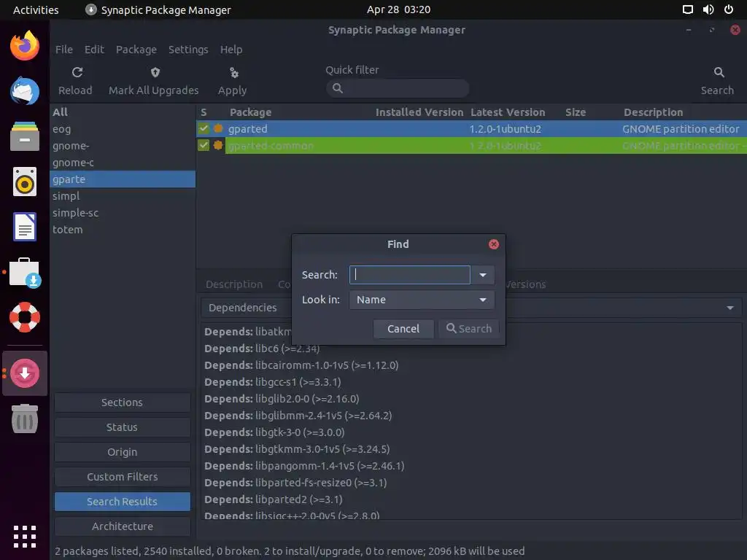
Task: Select 'totem' in the search list
Action: coord(123,230)
